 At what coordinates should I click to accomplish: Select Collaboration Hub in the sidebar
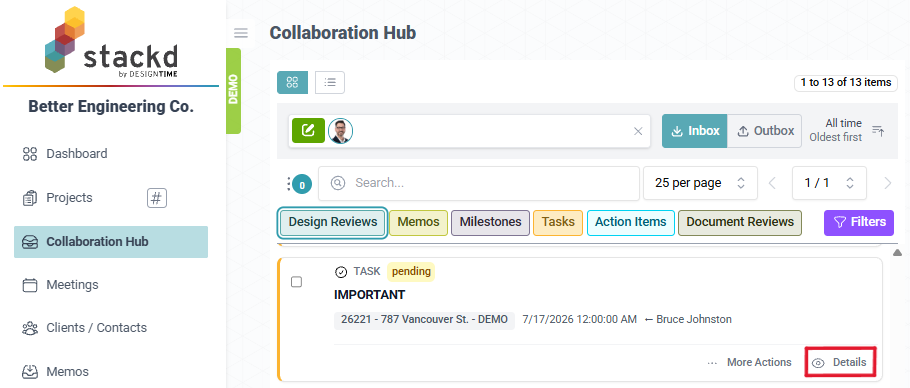111,242
